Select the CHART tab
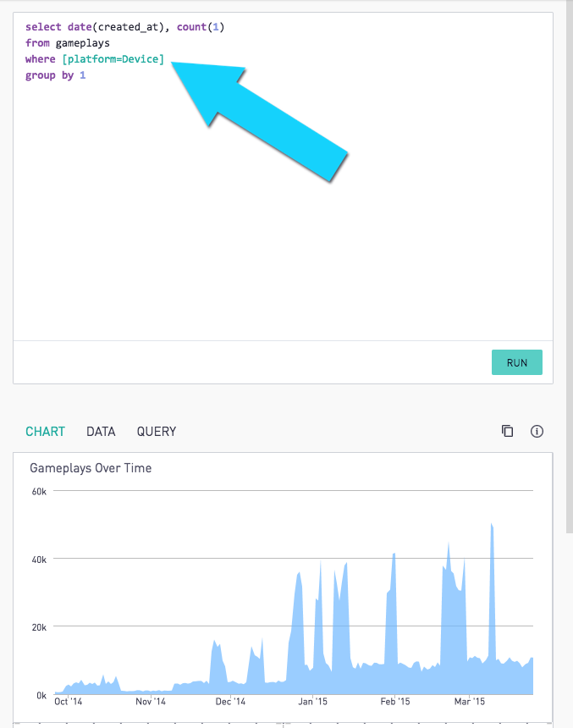This screenshot has width=573, height=728. point(45,432)
